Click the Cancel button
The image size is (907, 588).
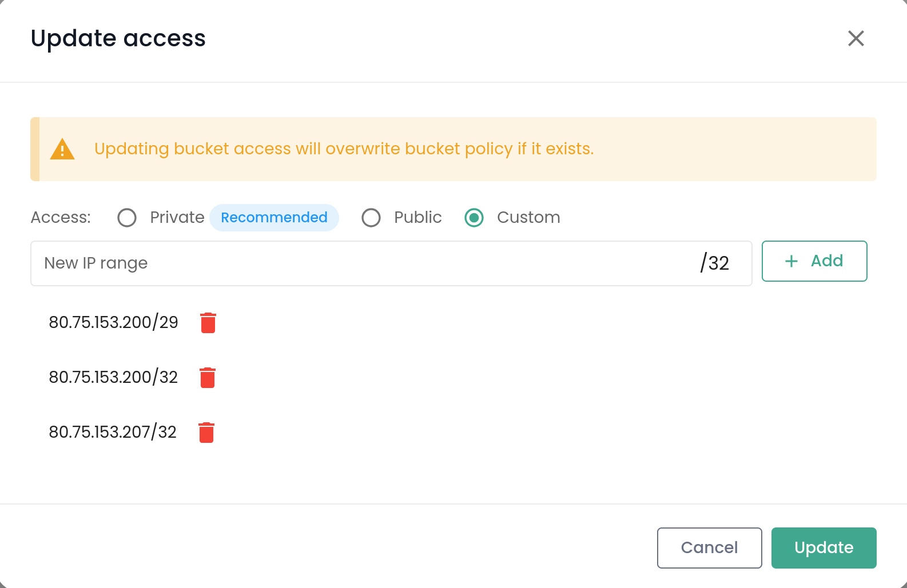709,548
